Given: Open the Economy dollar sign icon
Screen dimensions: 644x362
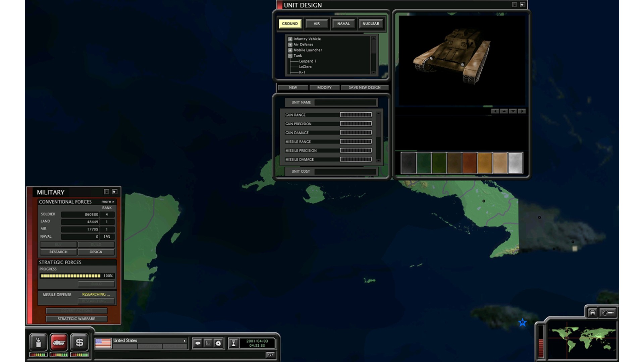Looking at the screenshot, I should [x=79, y=342].
